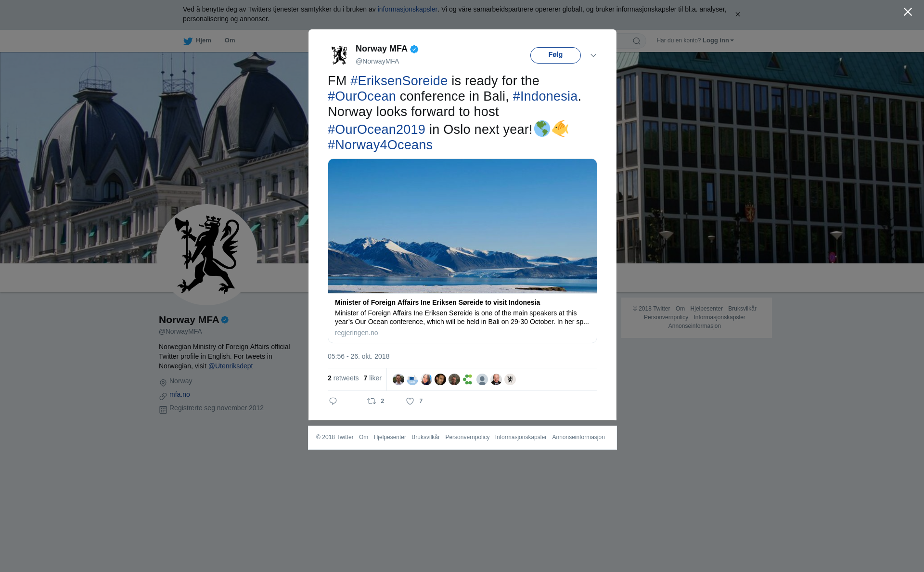The image size is (924, 572).
Task: Click the search magnifier icon
Action: point(637,41)
